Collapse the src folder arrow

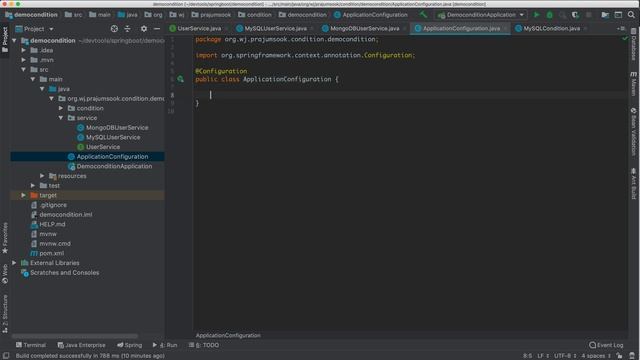(24, 70)
